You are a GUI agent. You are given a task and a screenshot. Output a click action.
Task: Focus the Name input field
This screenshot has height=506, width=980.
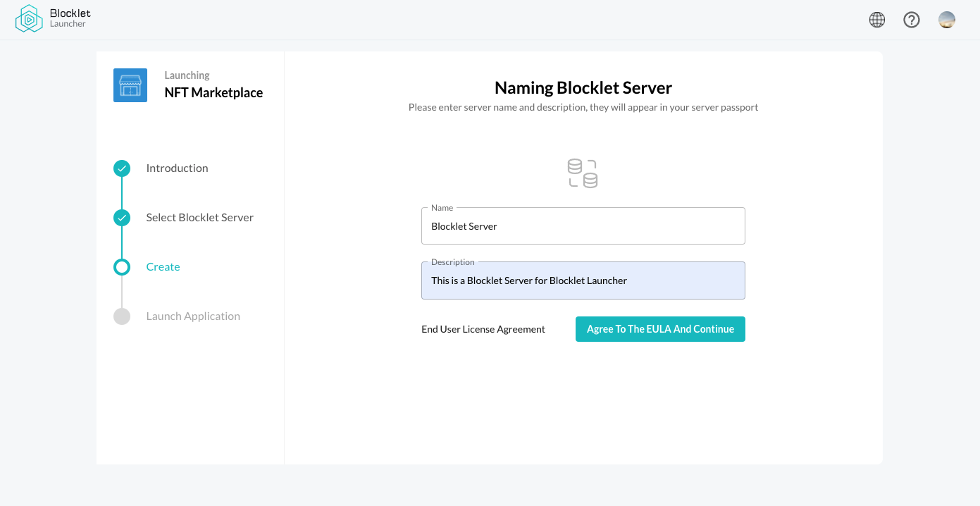click(583, 226)
